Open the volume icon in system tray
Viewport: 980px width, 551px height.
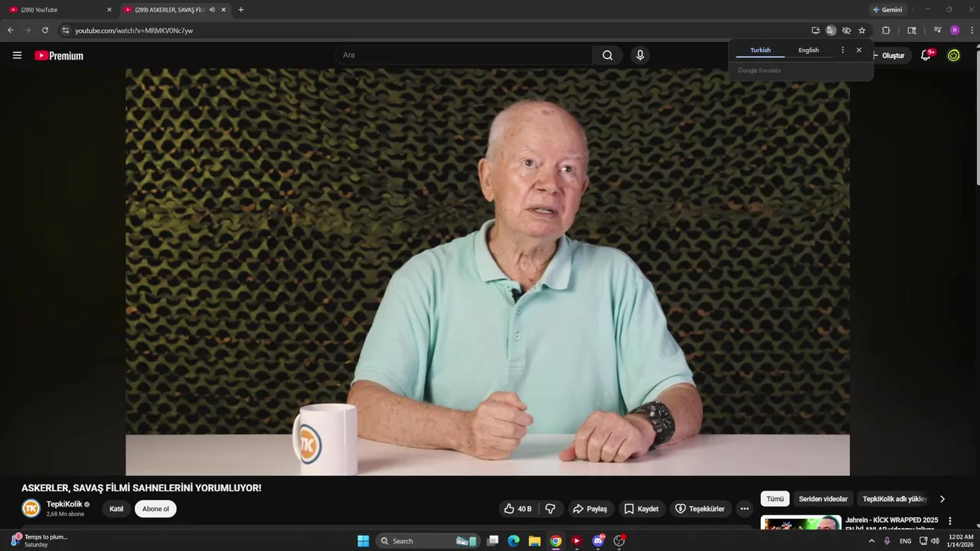click(935, 541)
